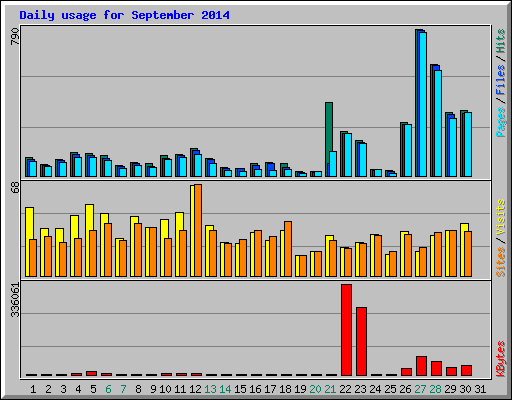Click the orange Sites legend label

coord(501,262)
